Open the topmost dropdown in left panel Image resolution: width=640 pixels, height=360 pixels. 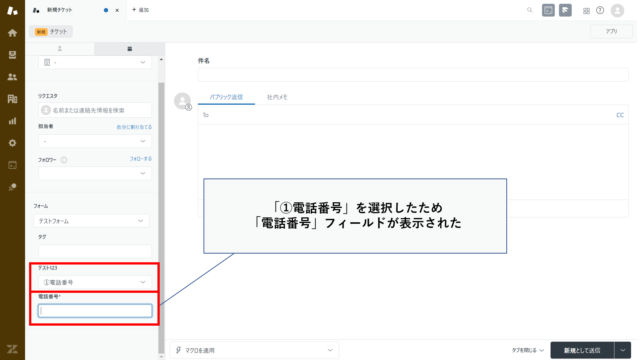point(95,62)
